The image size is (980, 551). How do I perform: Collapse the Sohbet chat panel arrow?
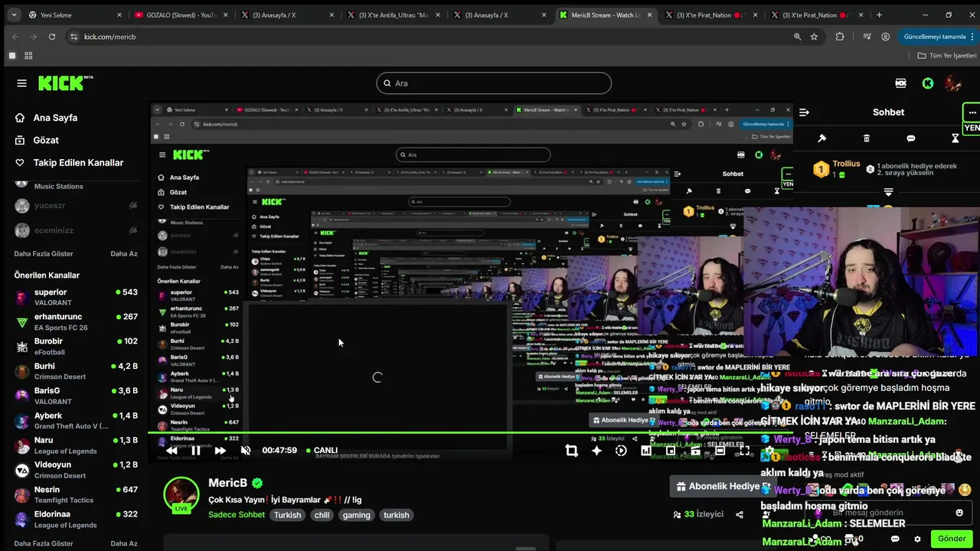[804, 112]
